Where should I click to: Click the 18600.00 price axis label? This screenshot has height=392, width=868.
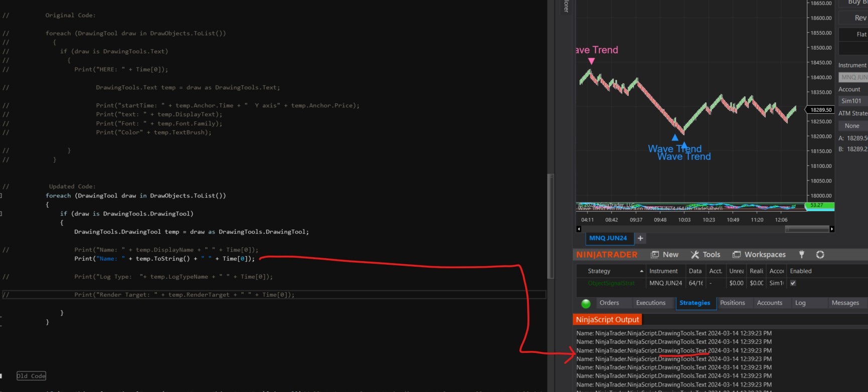(x=821, y=18)
